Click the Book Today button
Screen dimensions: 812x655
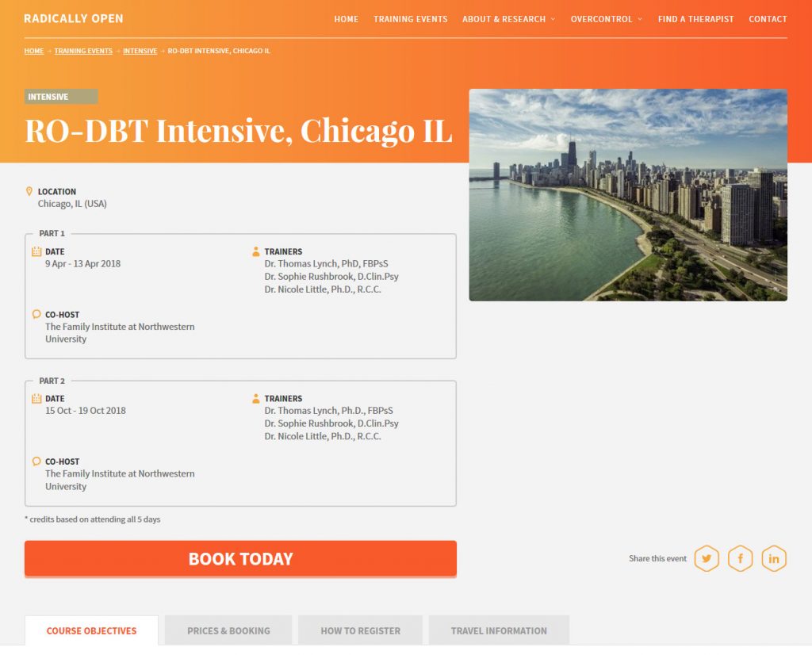240,559
